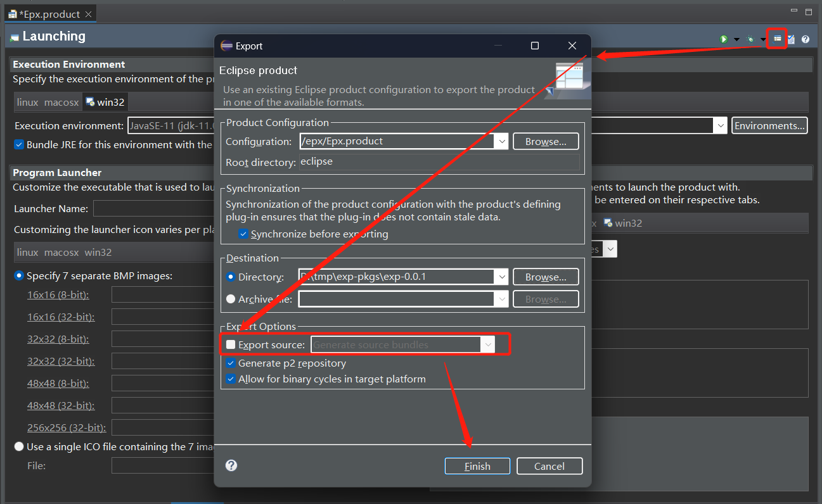Select the Archive file radio button
This screenshot has width=822, height=504.
[x=231, y=299]
